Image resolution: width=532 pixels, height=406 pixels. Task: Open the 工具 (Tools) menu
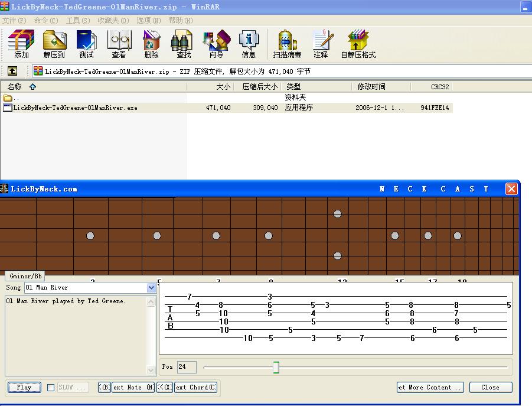[77, 20]
